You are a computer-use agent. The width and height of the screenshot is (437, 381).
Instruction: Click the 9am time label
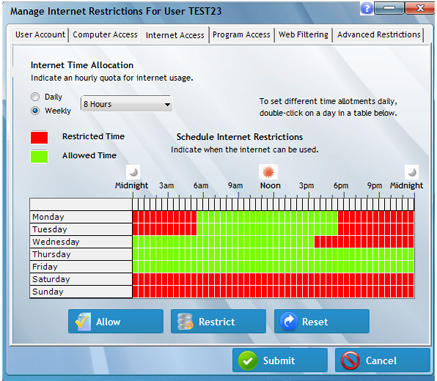(x=235, y=186)
